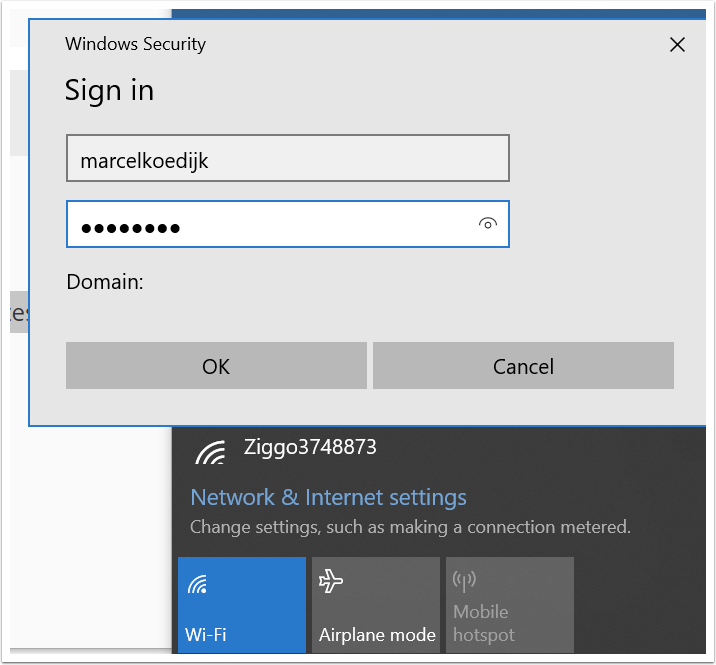Screen dimensions: 716x665
Task: Click the Wi-Fi signal icon beside Ziggo3748873
Action: [210, 452]
